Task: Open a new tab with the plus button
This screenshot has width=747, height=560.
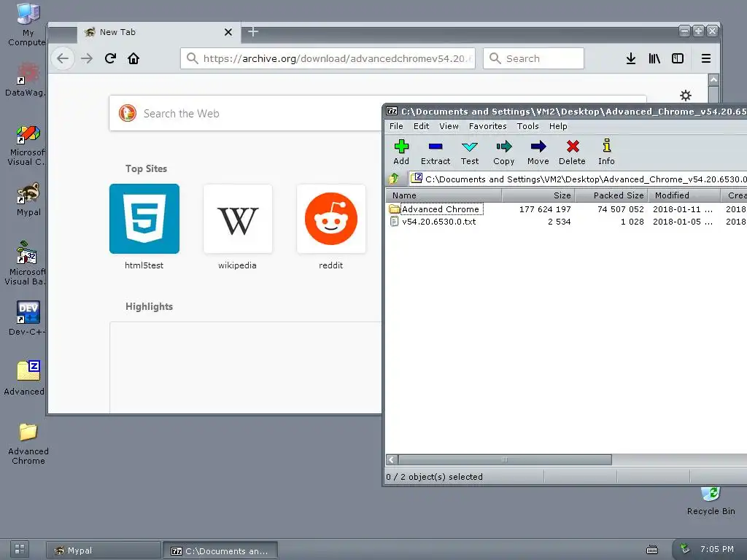Action: click(253, 32)
